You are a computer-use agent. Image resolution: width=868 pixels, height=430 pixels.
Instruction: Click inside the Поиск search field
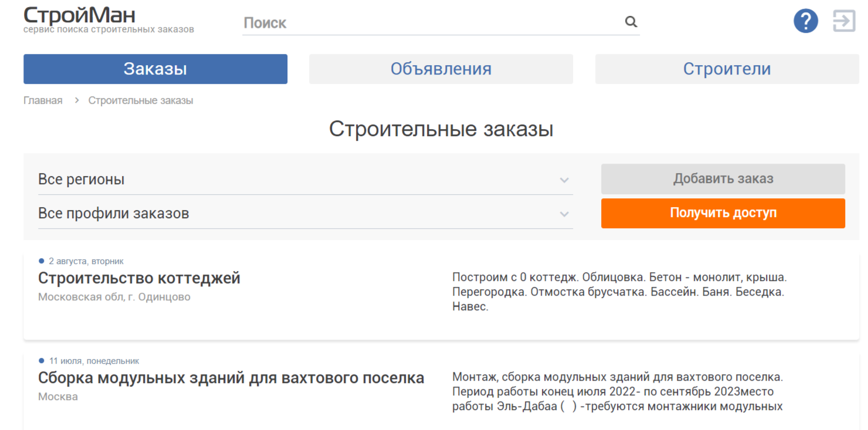click(x=411, y=23)
